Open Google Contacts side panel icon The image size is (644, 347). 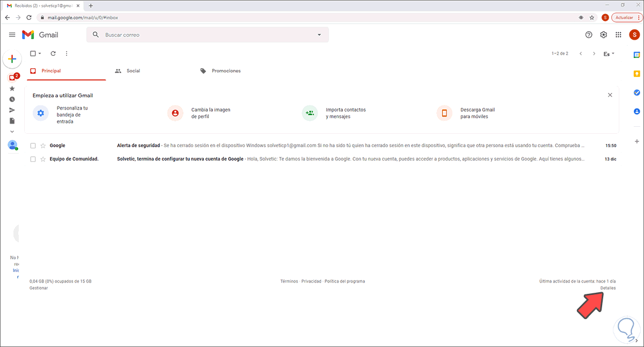(637, 111)
